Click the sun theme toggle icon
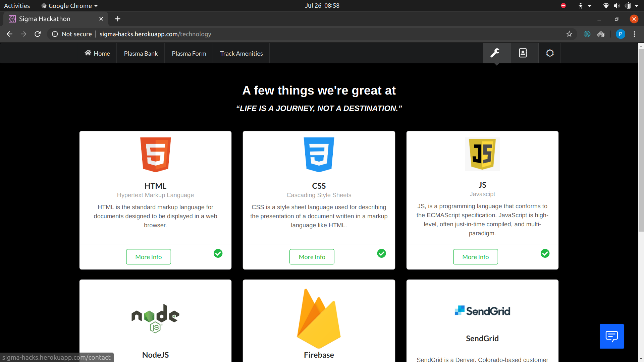 (x=550, y=53)
